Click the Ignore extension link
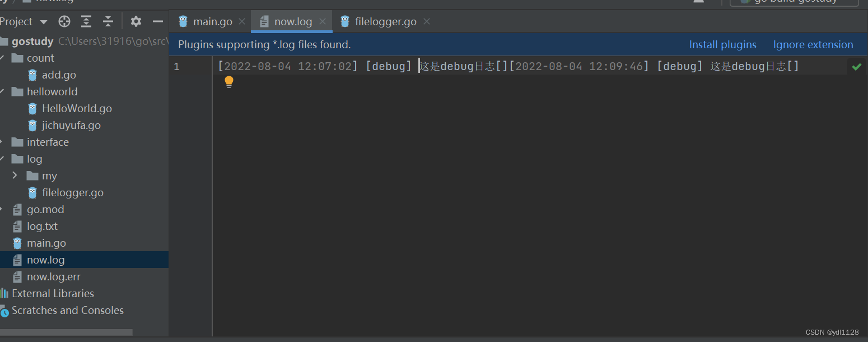 (x=813, y=45)
